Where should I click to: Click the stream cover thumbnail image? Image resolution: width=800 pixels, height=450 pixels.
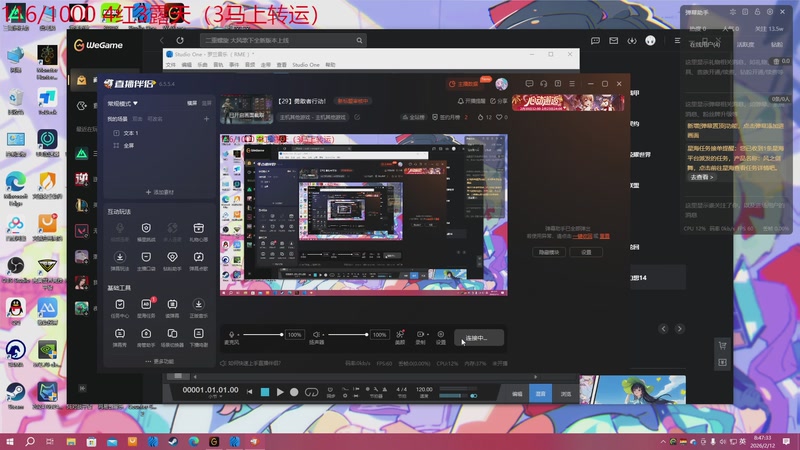[247, 109]
